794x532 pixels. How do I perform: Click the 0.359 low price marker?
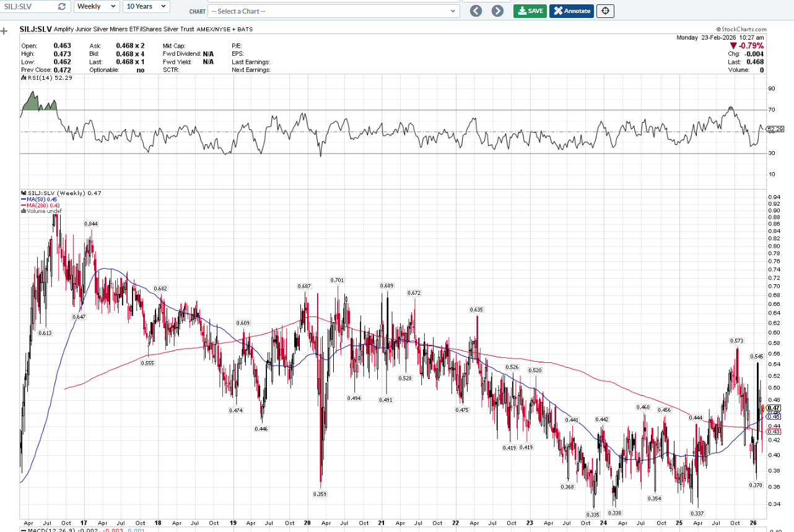point(321,494)
